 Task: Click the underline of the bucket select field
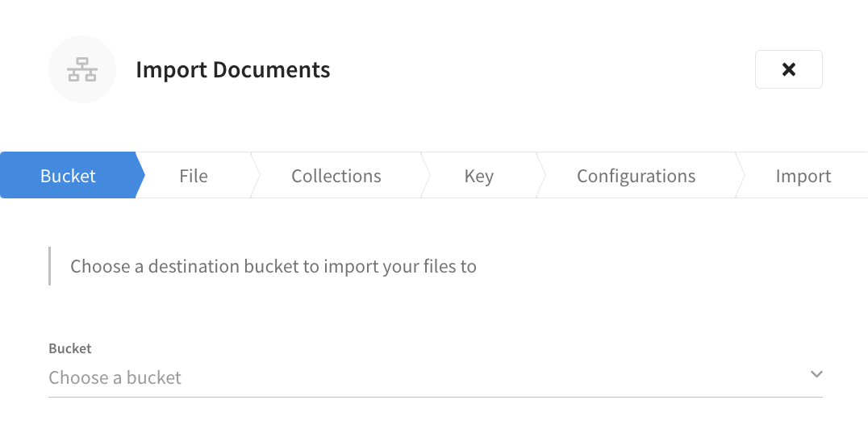[436, 397]
